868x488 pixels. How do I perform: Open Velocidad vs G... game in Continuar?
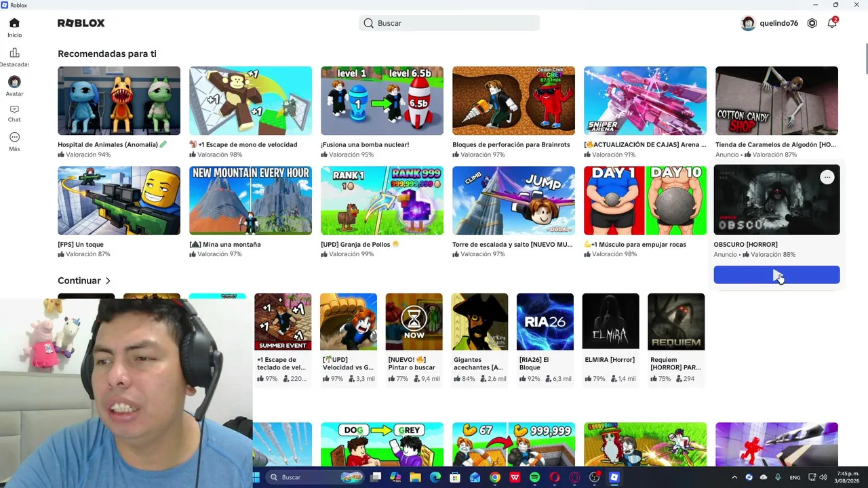(349, 322)
